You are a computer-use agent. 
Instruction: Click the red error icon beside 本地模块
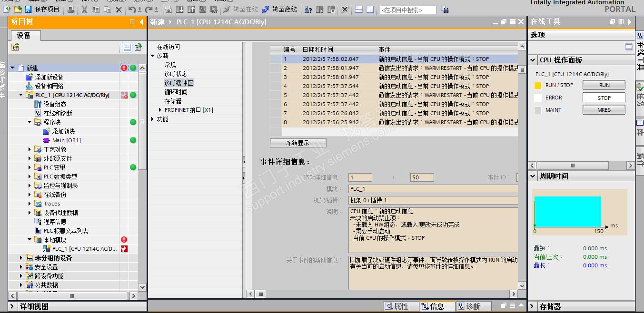tap(124, 240)
